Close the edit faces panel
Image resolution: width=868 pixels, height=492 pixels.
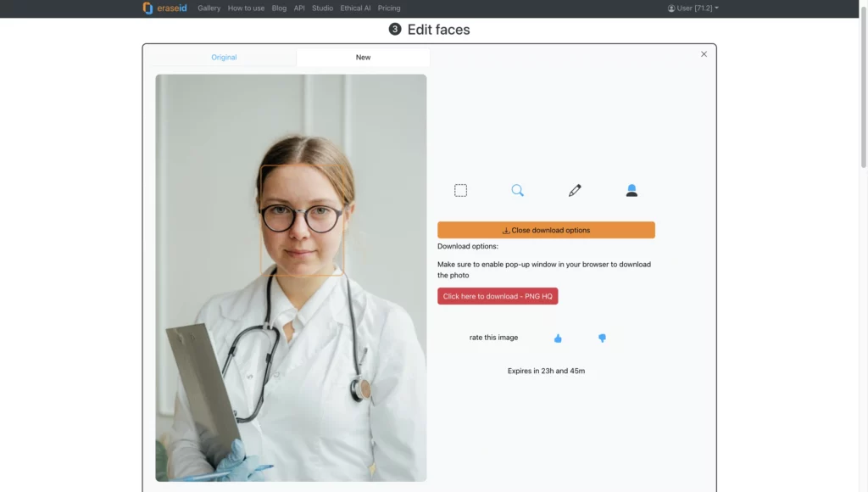[x=704, y=54]
